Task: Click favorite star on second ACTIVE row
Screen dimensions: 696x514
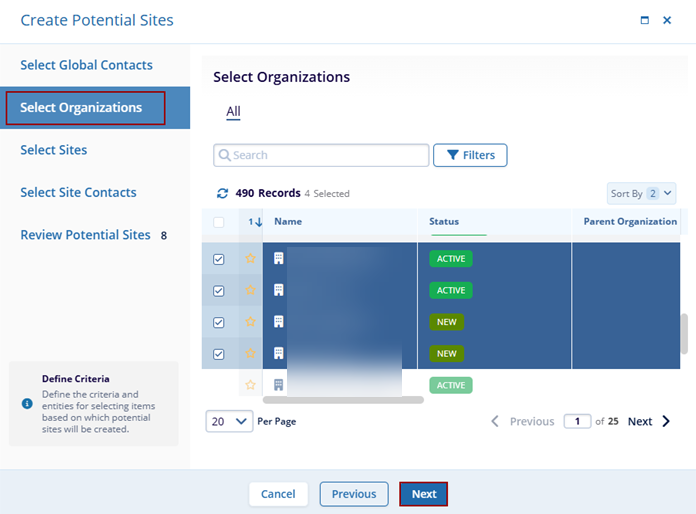Action: click(250, 290)
